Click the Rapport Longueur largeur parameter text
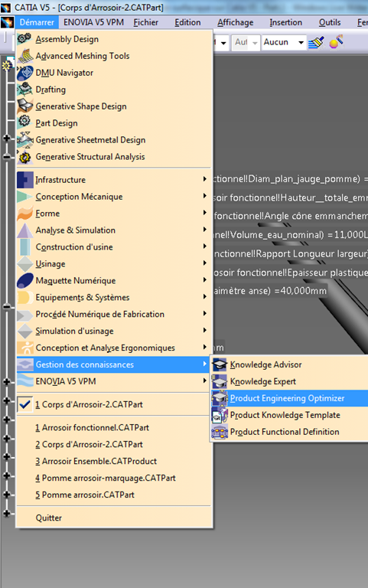Image resolution: width=368 pixels, height=588 pixels. 291,253
